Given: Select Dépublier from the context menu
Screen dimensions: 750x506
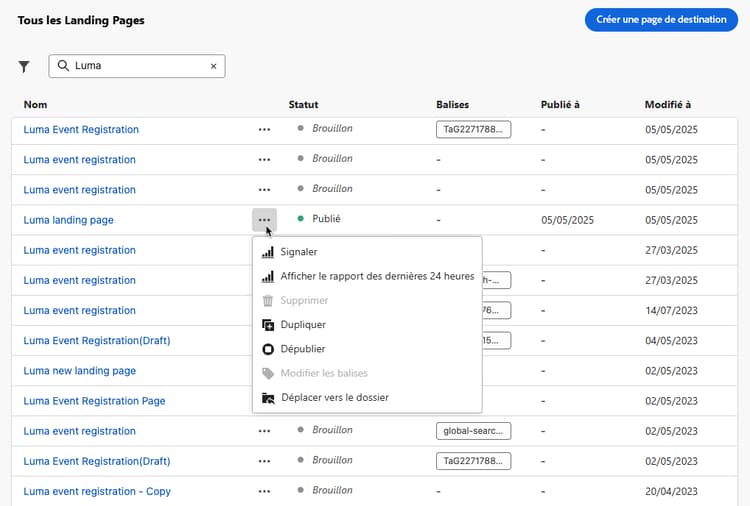Looking at the screenshot, I should coord(302,349).
